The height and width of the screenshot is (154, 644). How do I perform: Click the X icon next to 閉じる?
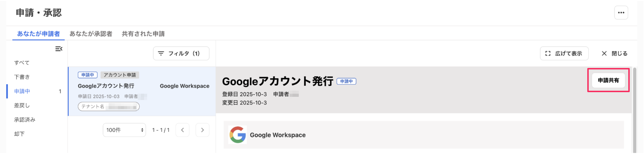pos(604,53)
